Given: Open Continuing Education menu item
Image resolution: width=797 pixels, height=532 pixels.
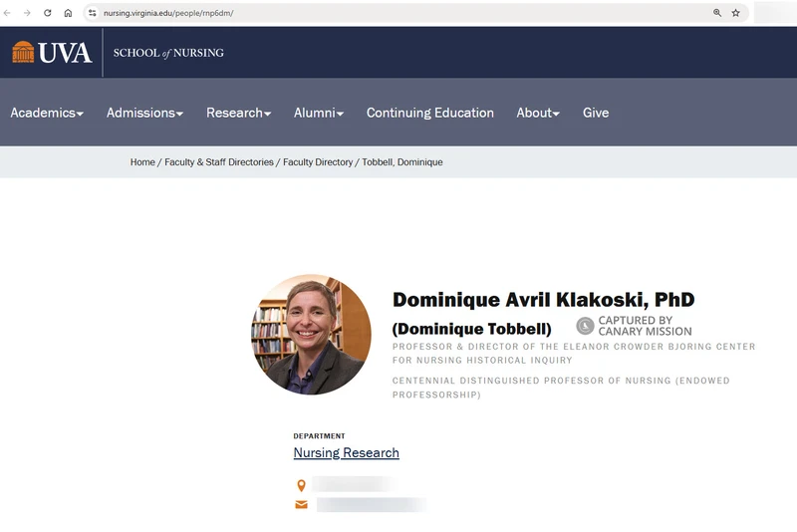Looking at the screenshot, I should click(x=429, y=113).
